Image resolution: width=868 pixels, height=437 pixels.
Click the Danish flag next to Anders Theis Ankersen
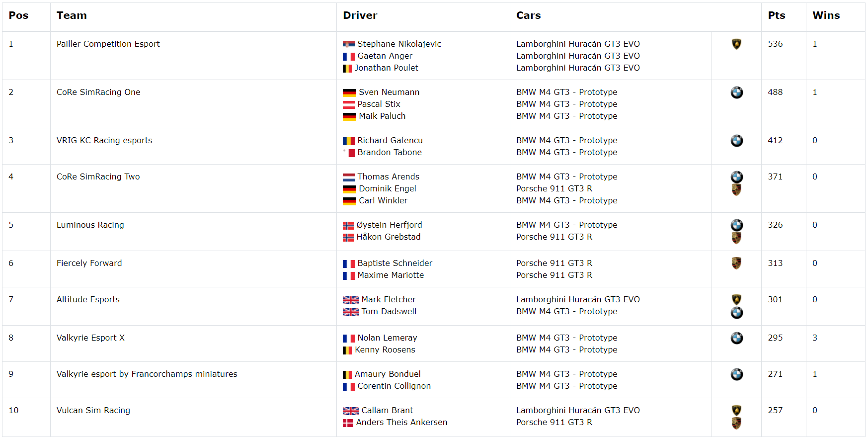348,423
